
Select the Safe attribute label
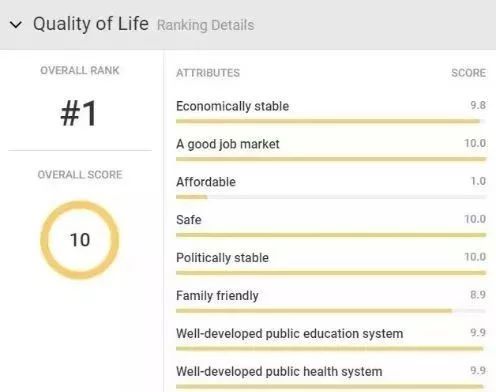(x=189, y=220)
